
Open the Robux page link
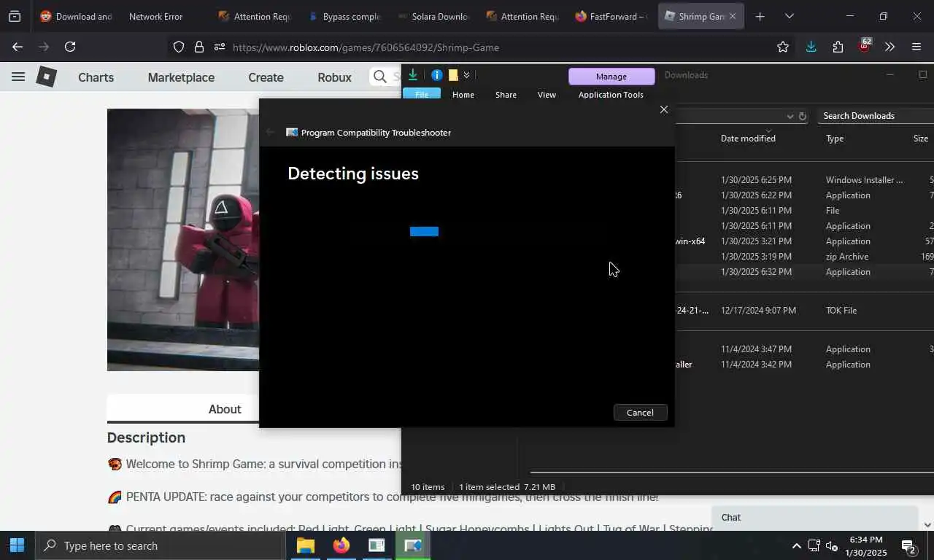coord(334,77)
